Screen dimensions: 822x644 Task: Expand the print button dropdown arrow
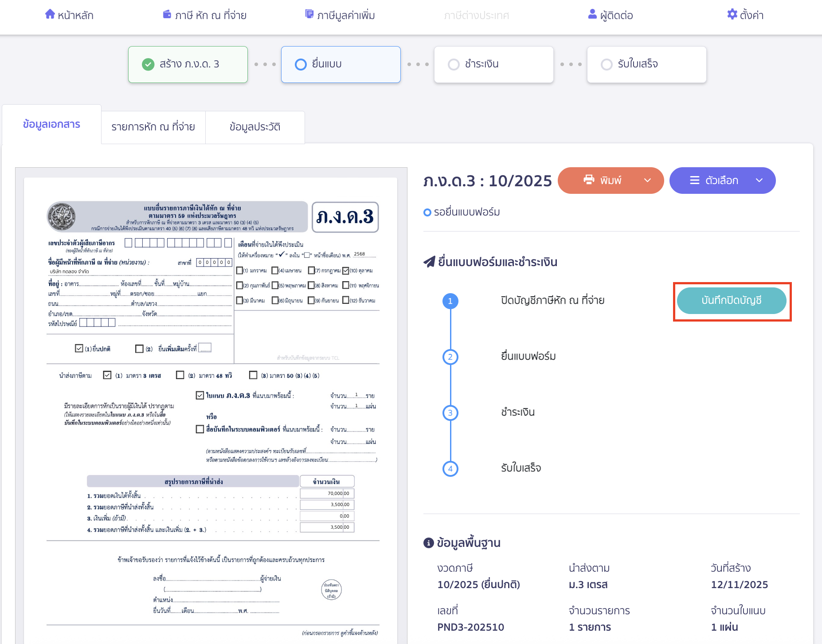point(647,181)
